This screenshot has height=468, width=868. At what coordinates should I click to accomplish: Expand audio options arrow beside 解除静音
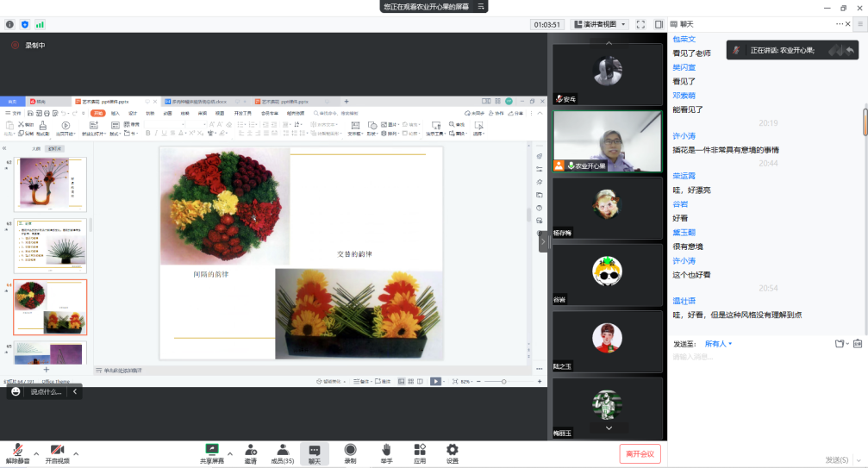coord(36,453)
